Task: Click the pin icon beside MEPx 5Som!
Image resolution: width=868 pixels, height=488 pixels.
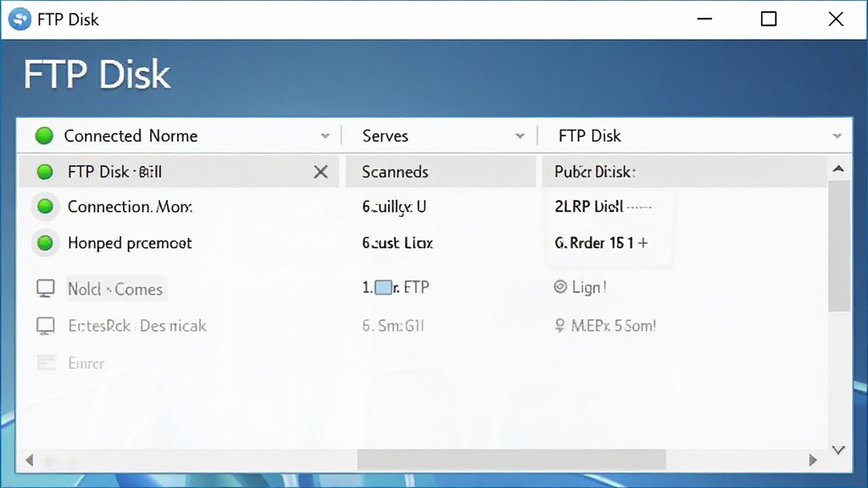Action: tap(559, 325)
